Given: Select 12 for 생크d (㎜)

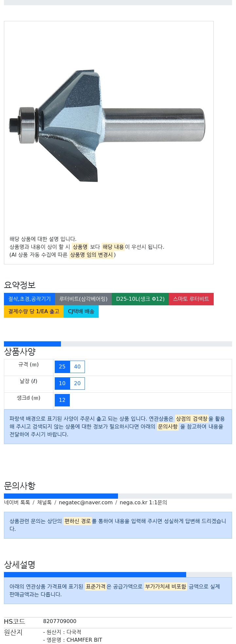Looking at the screenshot, I should pos(62,400).
